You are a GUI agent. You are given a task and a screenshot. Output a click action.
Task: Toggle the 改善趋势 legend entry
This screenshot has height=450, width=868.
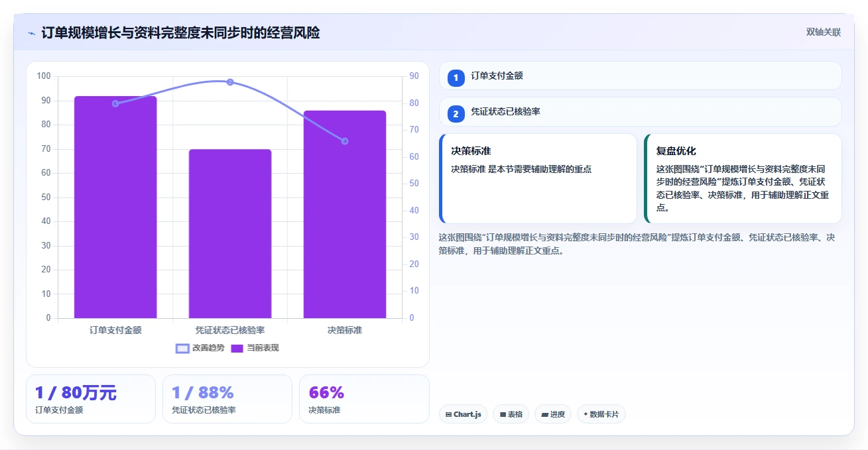tap(200, 348)
